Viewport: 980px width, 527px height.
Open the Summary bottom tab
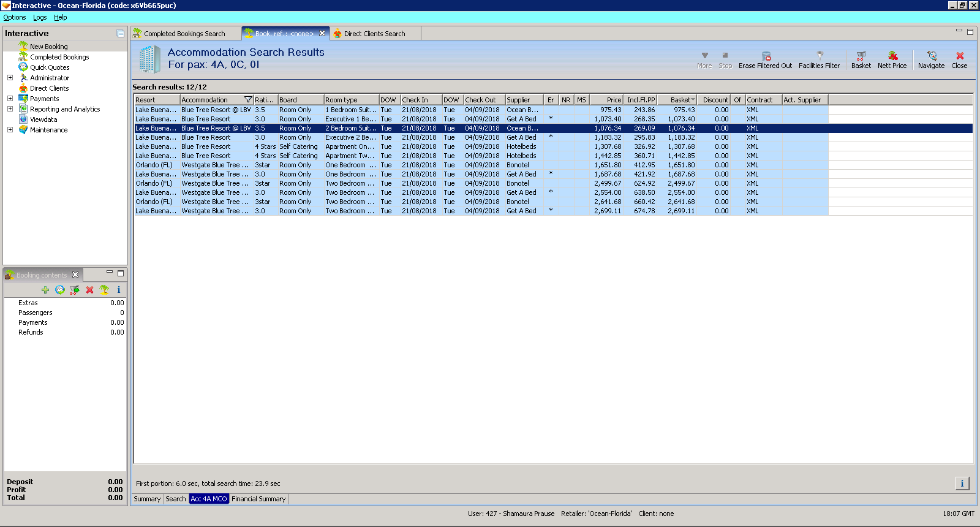[x=147, y=499]
